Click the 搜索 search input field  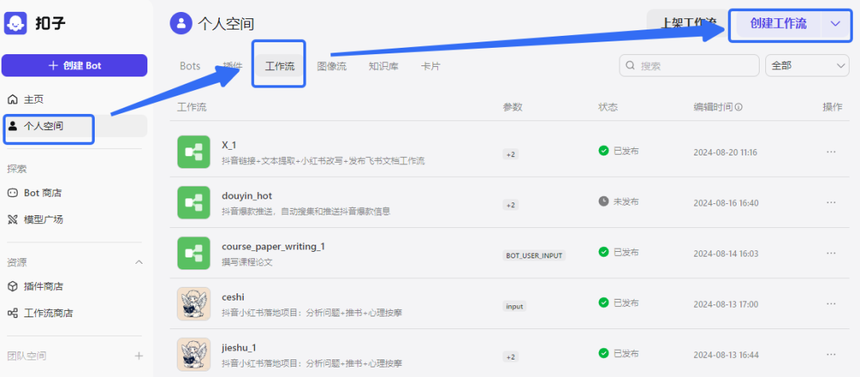689,65
